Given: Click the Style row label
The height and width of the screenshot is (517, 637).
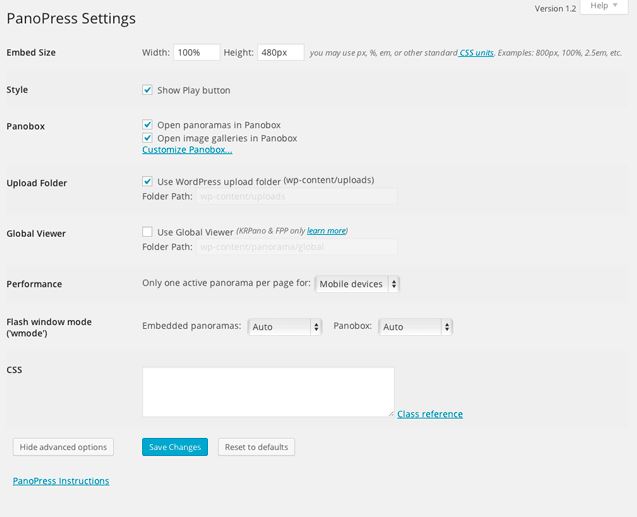Looking at the screenshot, I should (17, 90).
